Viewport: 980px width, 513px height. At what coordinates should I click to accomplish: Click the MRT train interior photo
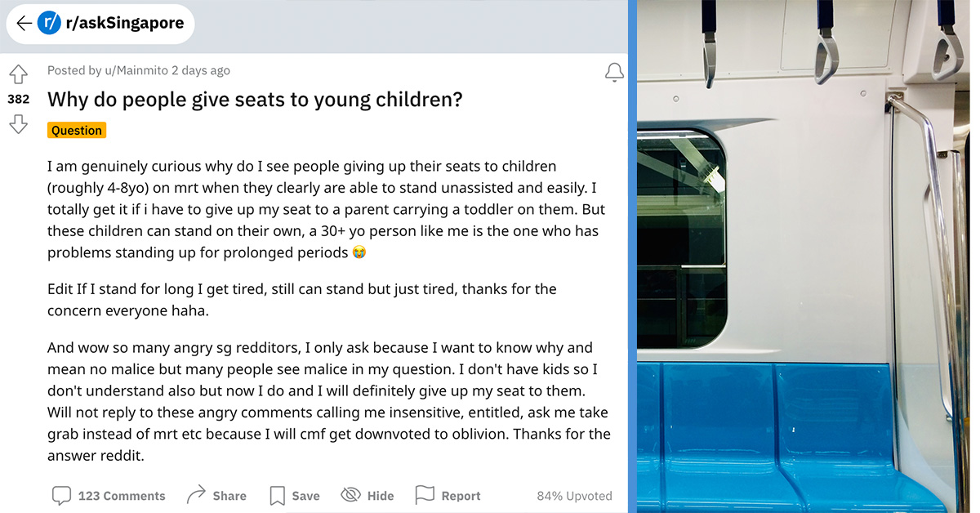(x=804, y=256)
